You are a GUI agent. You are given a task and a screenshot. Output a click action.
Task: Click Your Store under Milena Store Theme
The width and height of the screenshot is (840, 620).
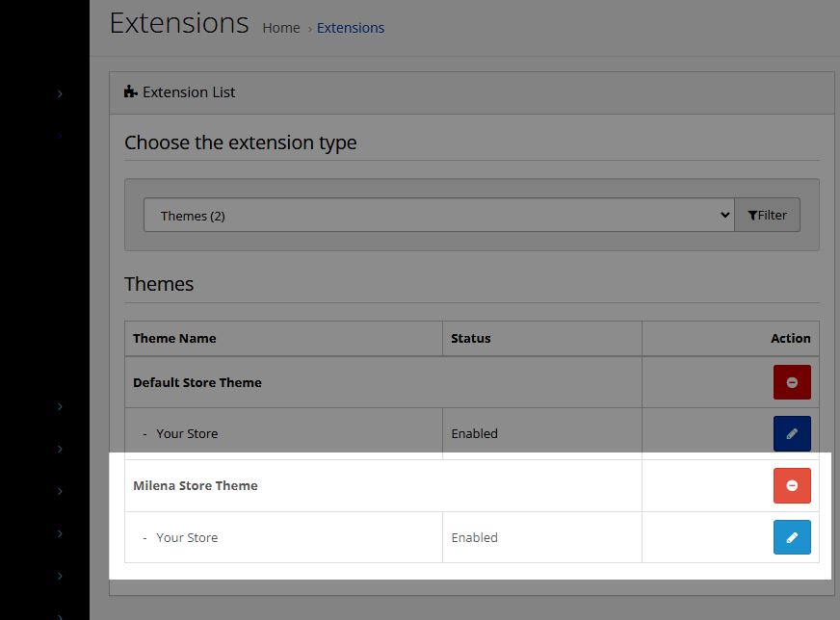(187, 537)
